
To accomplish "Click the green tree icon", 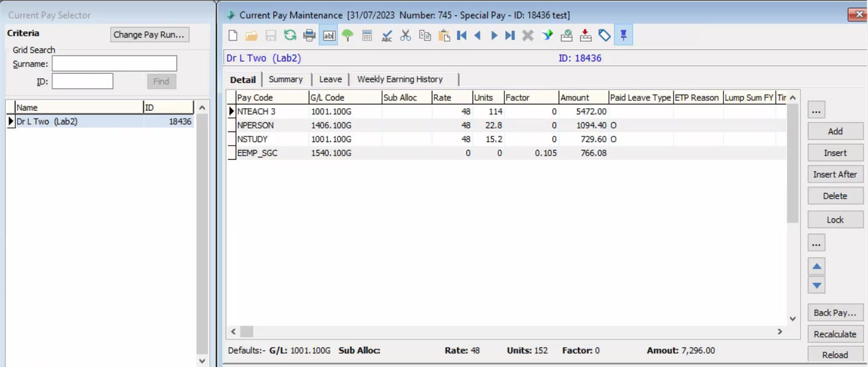I will click(x=348, y=36).
